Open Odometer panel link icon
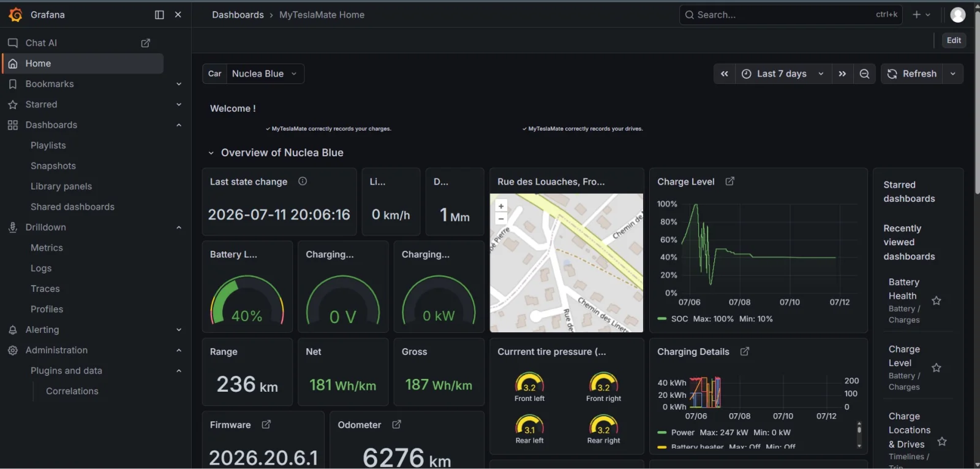 pos(396,424)
